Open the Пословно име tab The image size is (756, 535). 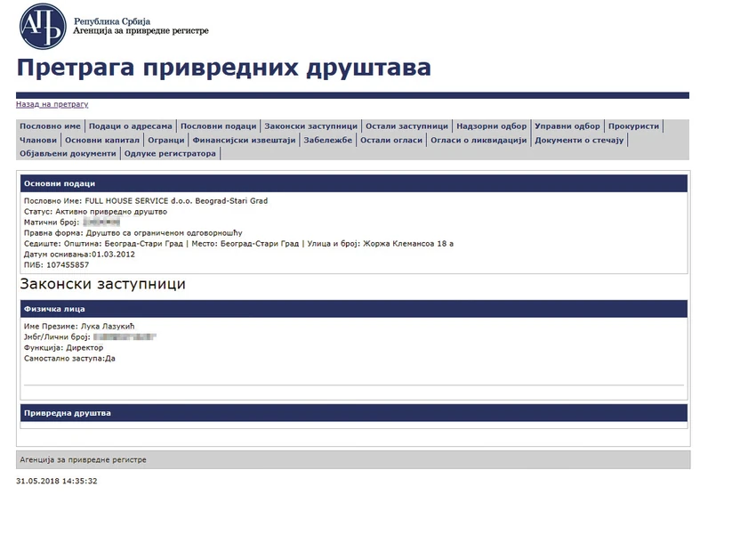click(50, 126)
